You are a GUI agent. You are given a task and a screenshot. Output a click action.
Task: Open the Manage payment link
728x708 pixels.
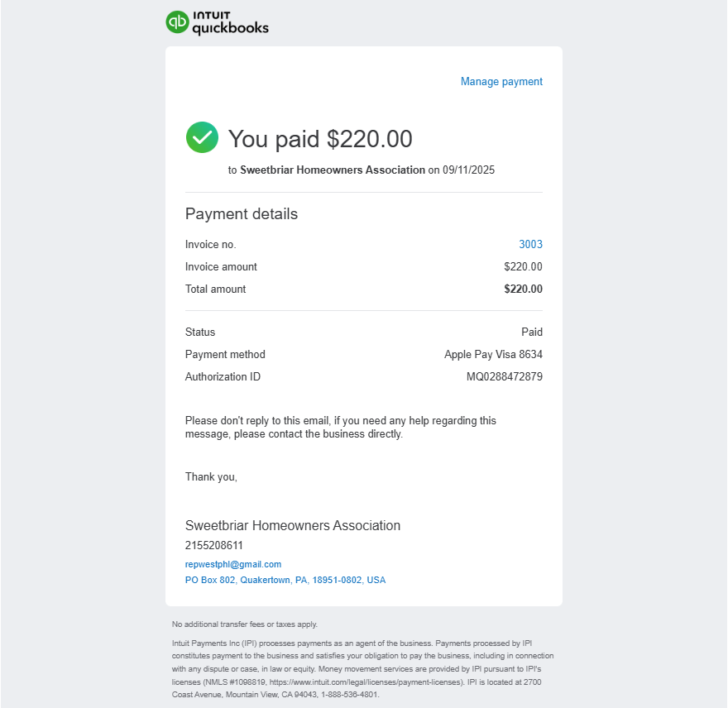point(501,82)
